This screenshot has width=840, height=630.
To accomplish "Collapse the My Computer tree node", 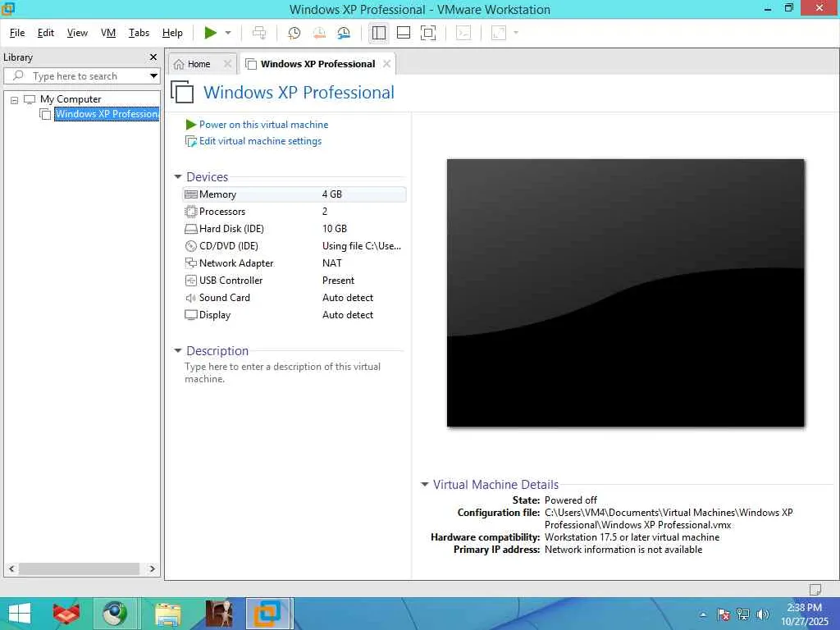I will point(15,99).
